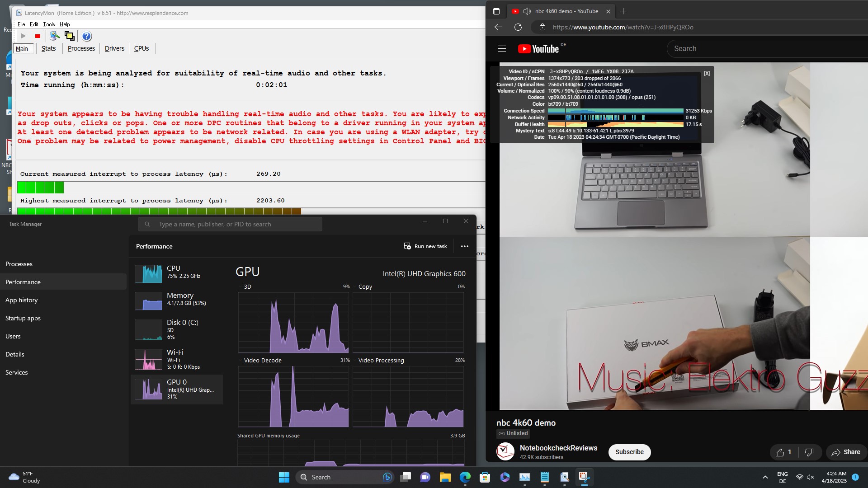Close the stats for nerds overlay
868x488 pixels.
(707, 73)
